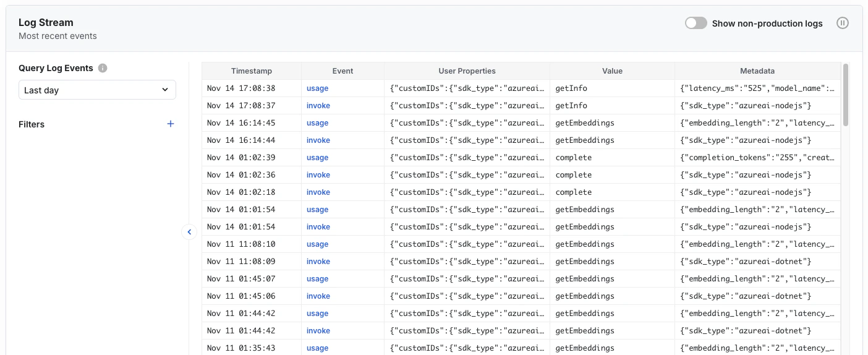Screen dimensions: 868x355
Task: Open invoke event at Nov 11 11:08:09
Action: tap(318, 262)
